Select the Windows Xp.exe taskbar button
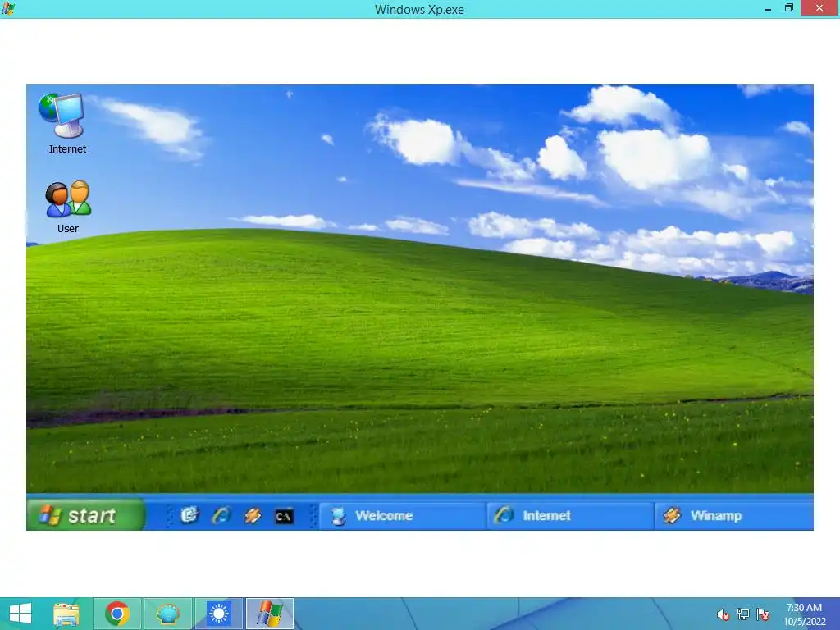Viewport: 840px width, 630px height. 269,614
